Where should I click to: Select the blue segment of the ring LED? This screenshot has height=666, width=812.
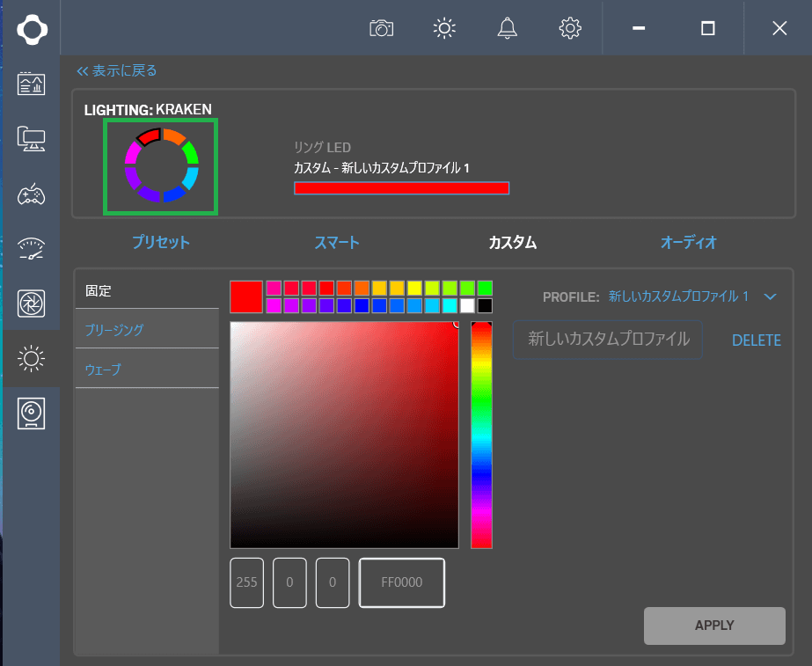pyautogui.click(x=174, y=194)
